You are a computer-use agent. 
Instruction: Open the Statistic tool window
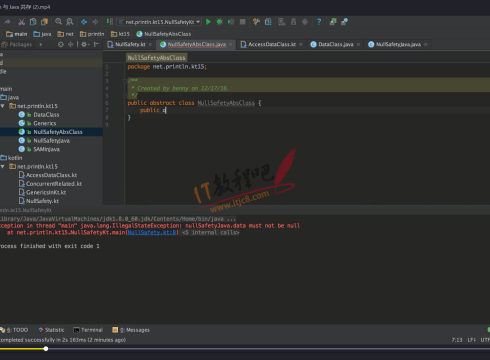coord(51,330)
